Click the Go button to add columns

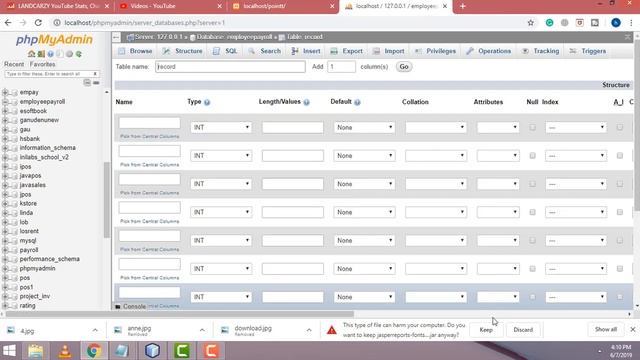pyautogui.click(x=404, y=67)
